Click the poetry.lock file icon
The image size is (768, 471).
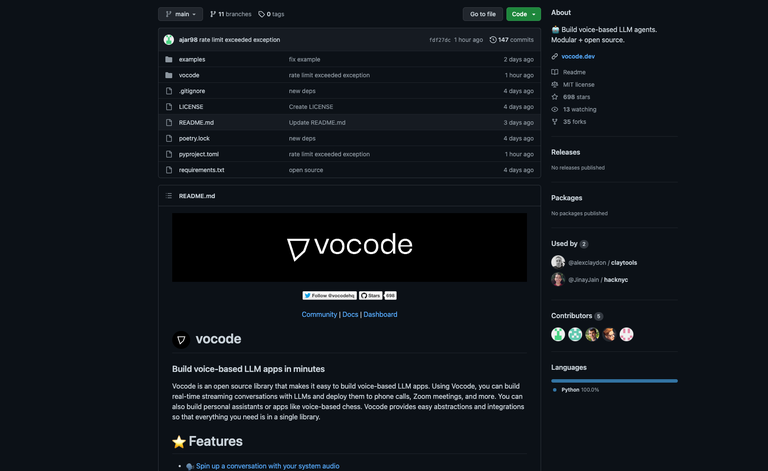[169, 139]
